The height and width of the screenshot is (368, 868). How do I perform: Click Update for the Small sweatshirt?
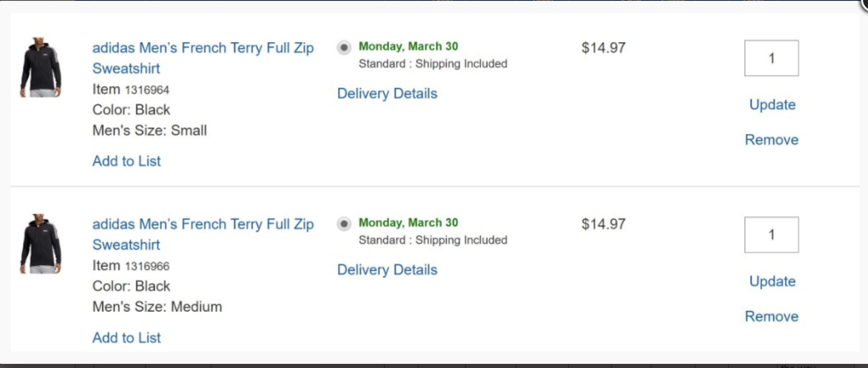tap(772, 104)
